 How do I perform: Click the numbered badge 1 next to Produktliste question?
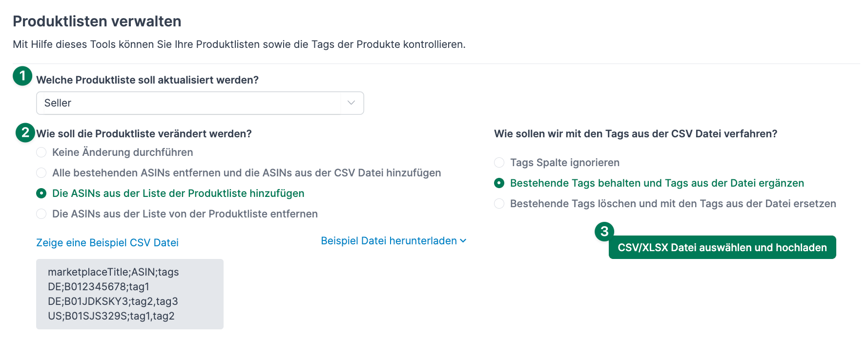tap(22, 76)
